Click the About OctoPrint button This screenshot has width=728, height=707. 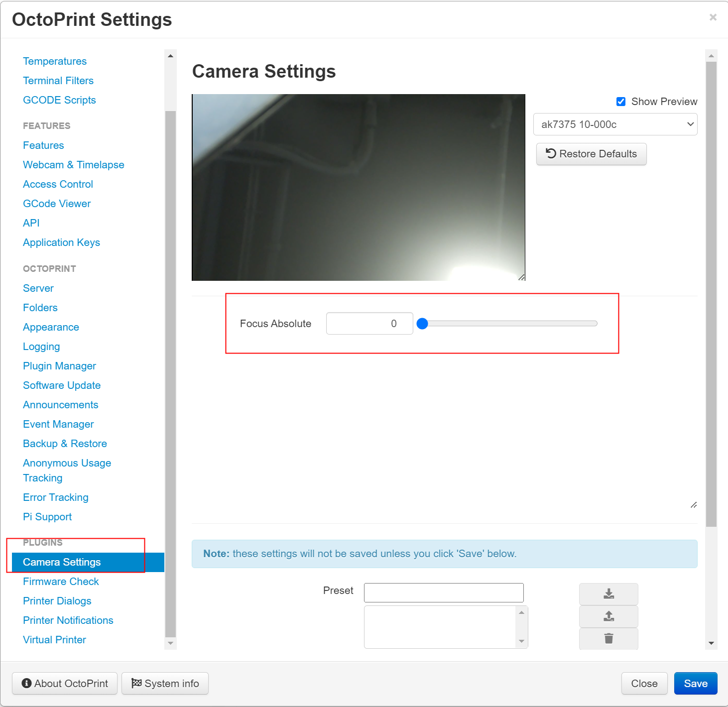65,684
